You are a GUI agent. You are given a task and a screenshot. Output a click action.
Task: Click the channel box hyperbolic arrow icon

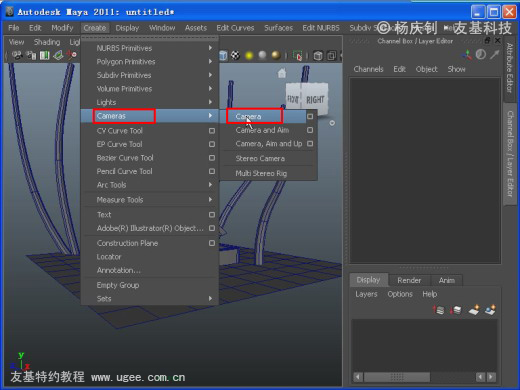pyautogui.click(x=494, y=54)
